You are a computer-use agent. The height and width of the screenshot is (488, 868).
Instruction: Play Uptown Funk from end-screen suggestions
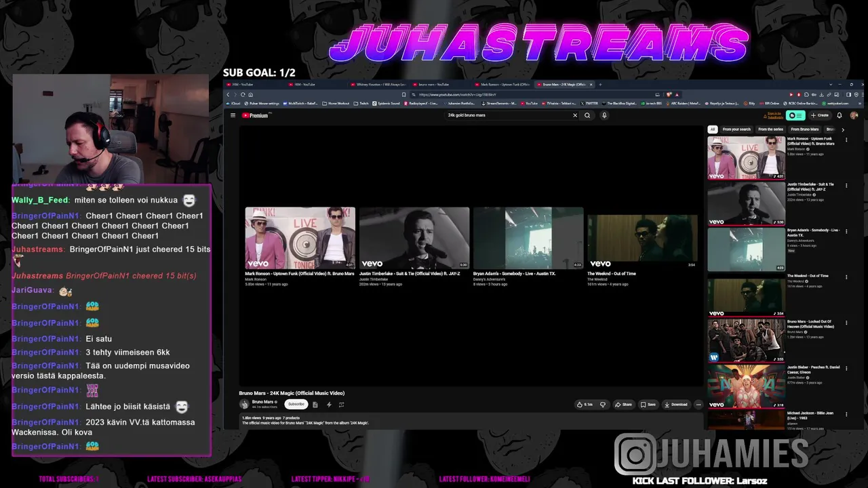tap(300, 238)
